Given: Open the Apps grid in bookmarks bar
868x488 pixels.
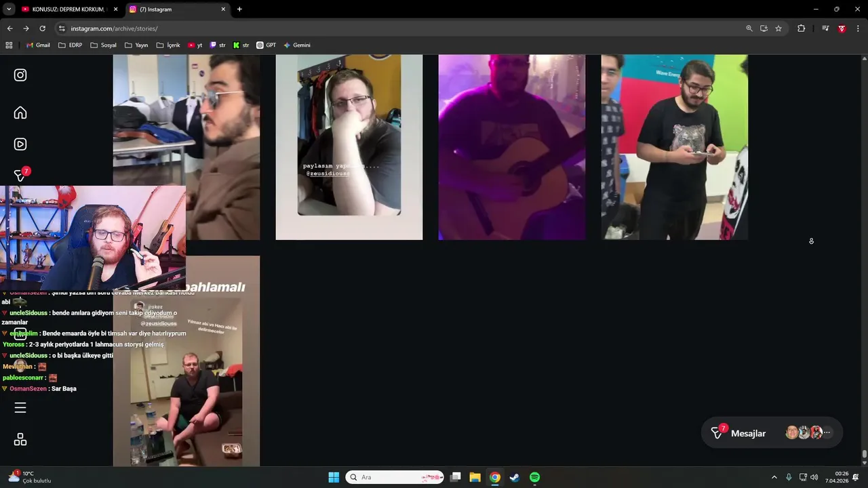Looking at the screenshot, I should 9,45.
